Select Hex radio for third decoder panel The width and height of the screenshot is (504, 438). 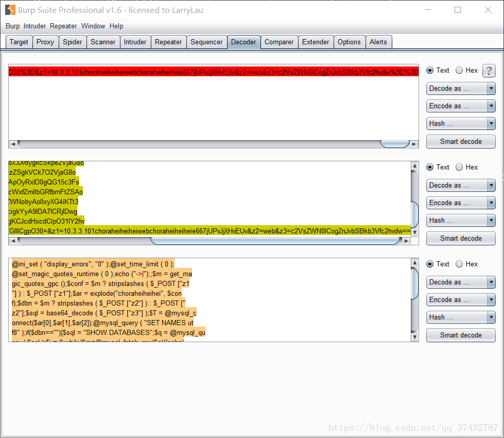[459, 264]
